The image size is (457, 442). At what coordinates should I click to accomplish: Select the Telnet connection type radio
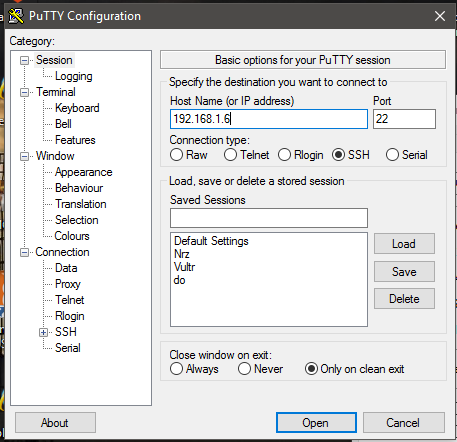(x=230, y=155)
